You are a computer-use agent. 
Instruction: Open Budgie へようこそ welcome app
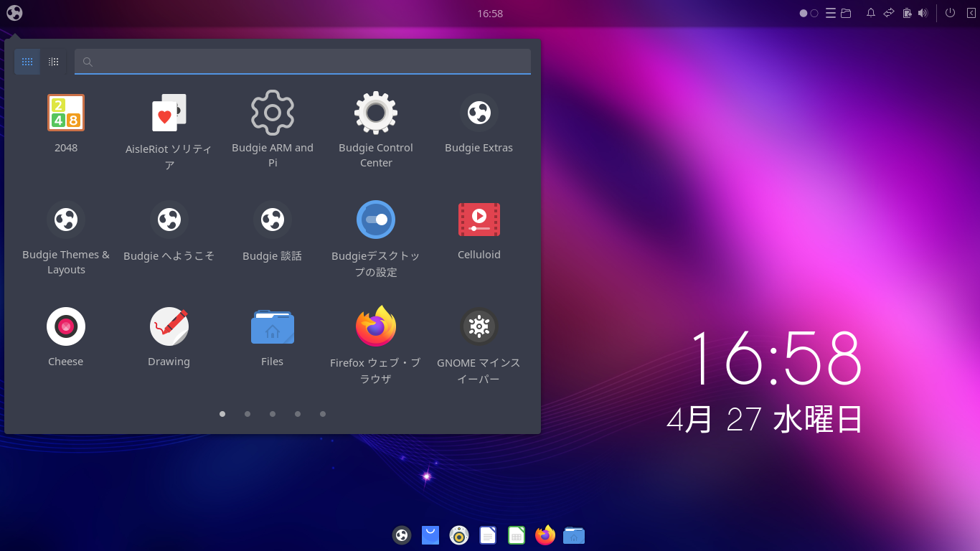coord(169,231)
